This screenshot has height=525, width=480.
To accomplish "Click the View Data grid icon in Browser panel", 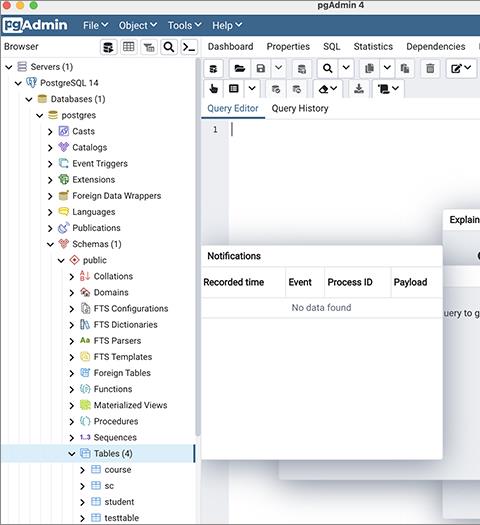I will click(x=129, y=47).
